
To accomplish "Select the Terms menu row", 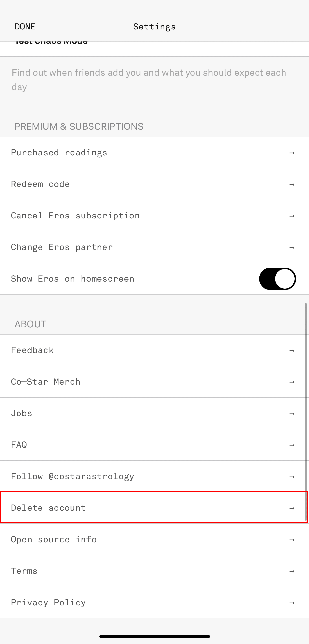I will [x=24, y=571].
